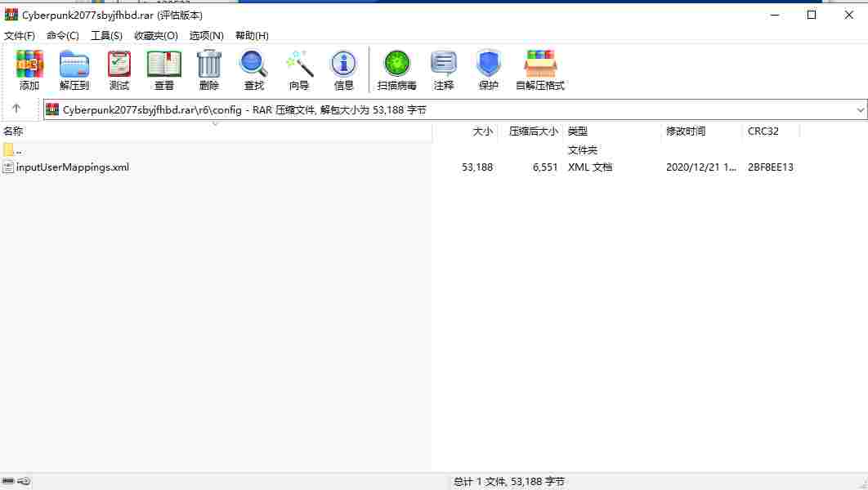Go up one folder level arrow

[16, 109]
